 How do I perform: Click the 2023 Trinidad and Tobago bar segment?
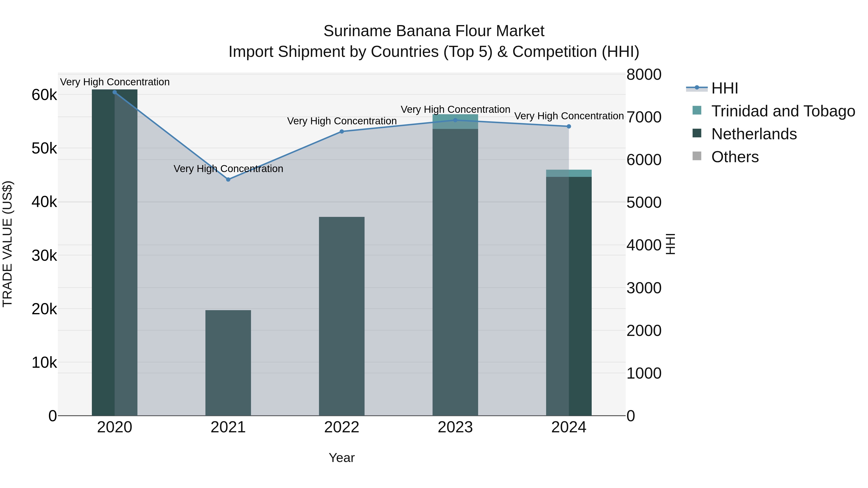click(455, 122)
